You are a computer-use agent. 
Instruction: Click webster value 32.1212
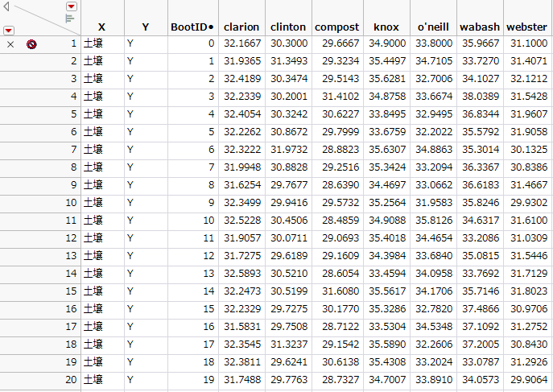click(529, 79)
